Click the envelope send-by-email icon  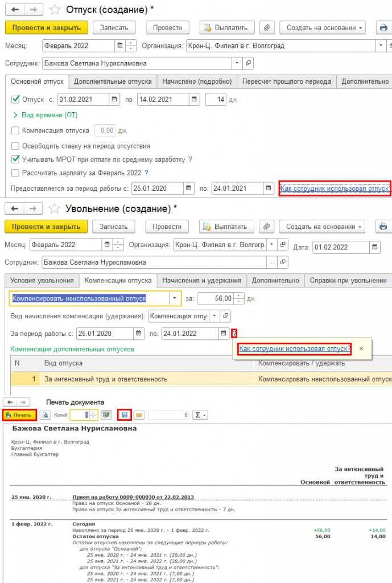139,415
